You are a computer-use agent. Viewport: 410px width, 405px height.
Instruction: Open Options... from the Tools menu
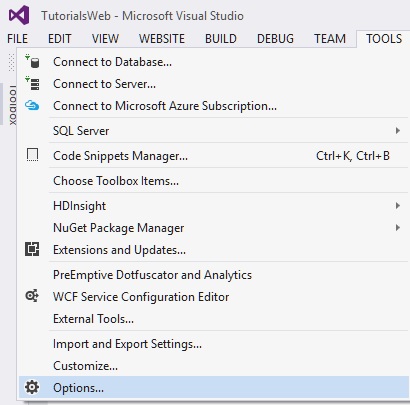tap(213, 387)
